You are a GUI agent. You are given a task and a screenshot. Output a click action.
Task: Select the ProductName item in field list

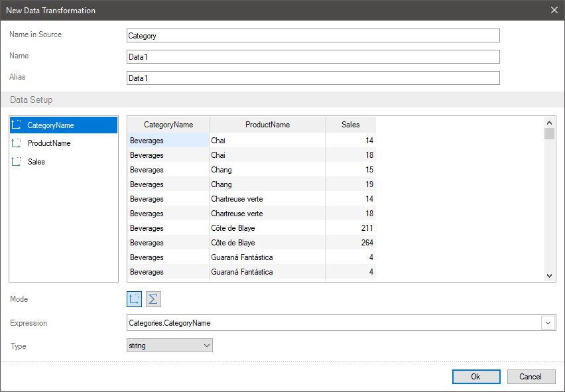(x=49, y=143)
